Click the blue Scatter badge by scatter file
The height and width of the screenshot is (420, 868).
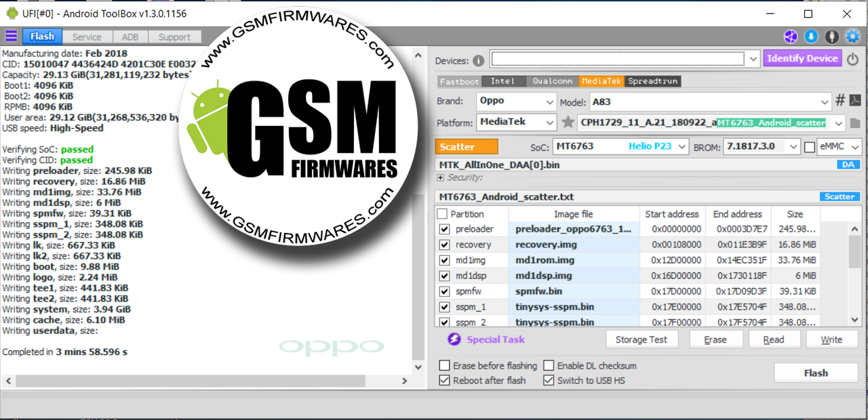pyautogui.click(x=840, y=197)
